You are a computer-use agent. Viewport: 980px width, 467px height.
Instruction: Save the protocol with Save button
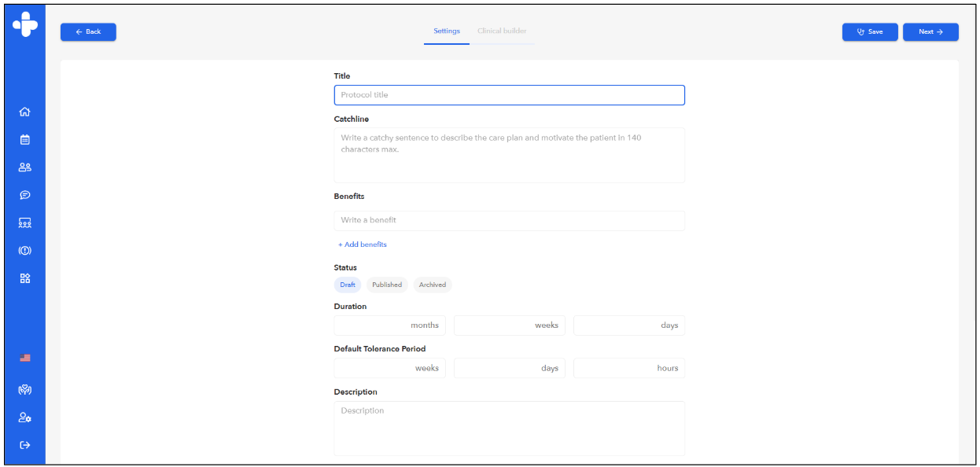point(870,31)
